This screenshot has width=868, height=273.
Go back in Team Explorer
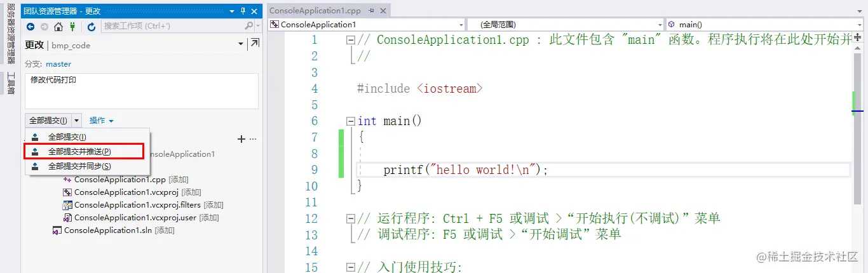(30, 27)
